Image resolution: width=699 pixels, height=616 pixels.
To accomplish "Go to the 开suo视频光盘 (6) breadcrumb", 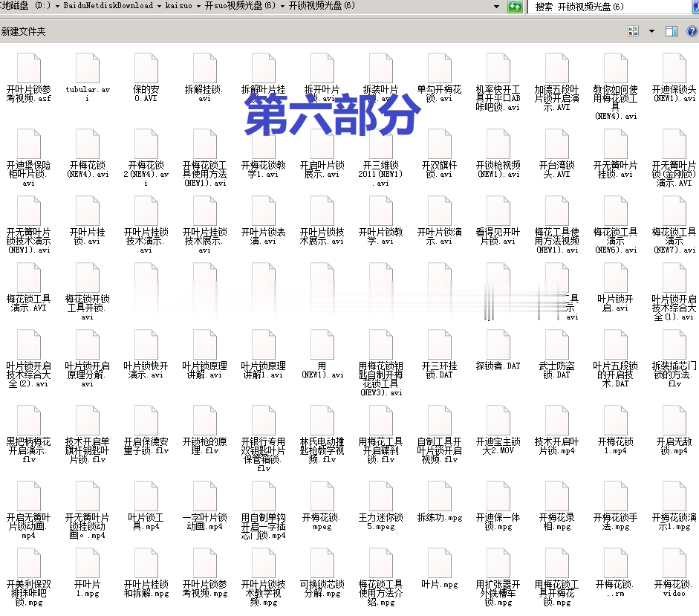I will [x=240, y=6].
